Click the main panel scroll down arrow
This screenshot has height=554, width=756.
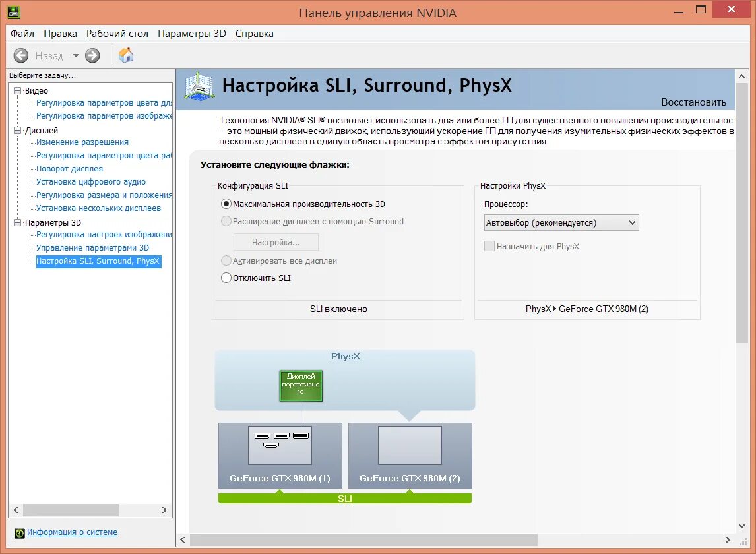(741, 526)
